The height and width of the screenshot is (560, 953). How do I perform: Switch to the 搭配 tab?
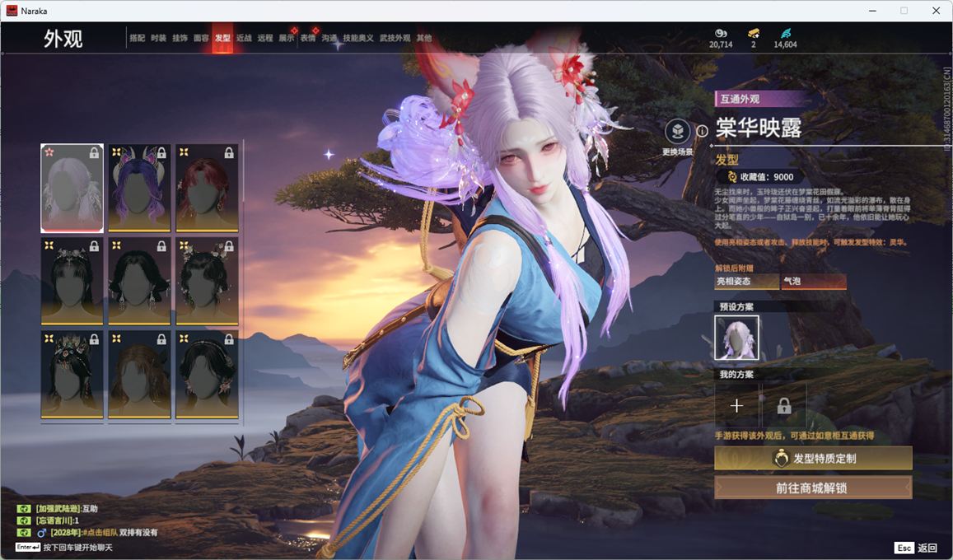click(138, 38)
